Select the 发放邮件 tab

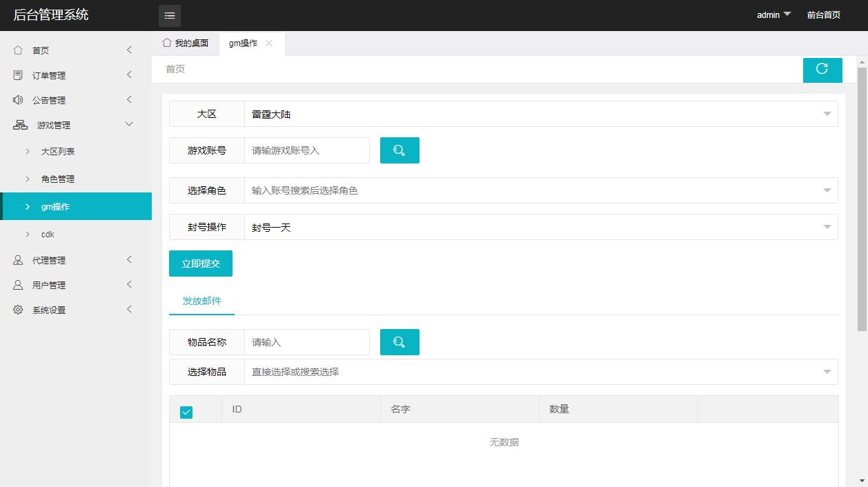(201, 301)
